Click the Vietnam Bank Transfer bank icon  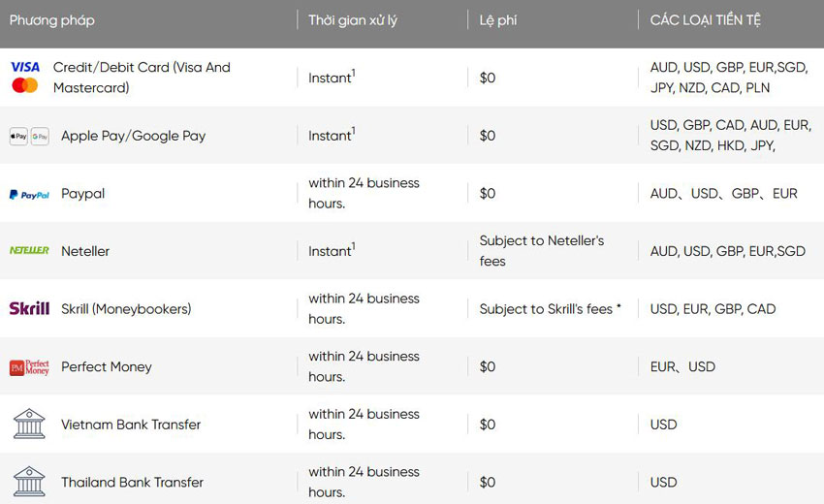29,424
